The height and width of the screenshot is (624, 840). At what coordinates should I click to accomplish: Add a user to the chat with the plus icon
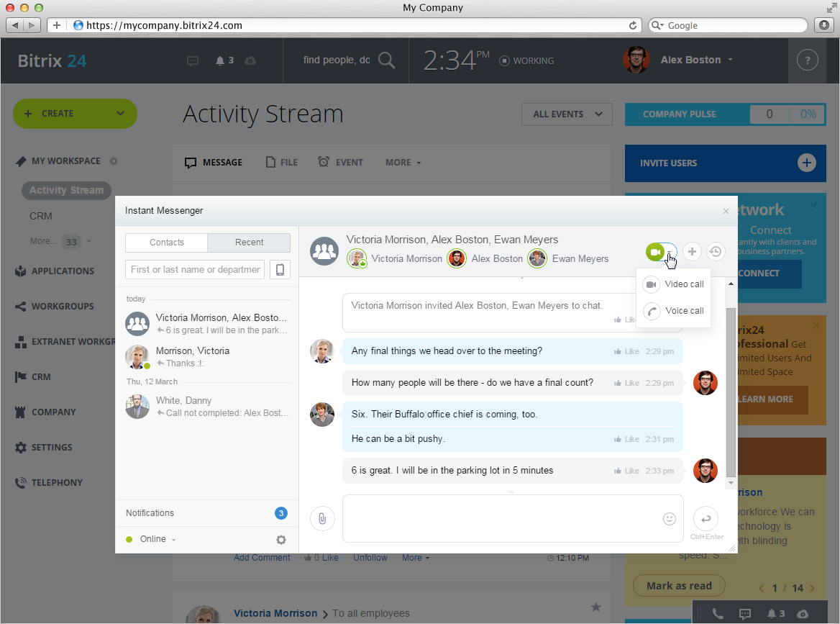point(692,251)
